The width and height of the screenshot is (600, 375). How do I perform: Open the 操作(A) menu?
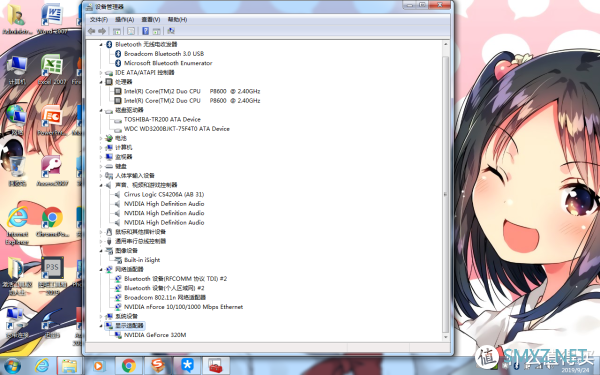124,19
